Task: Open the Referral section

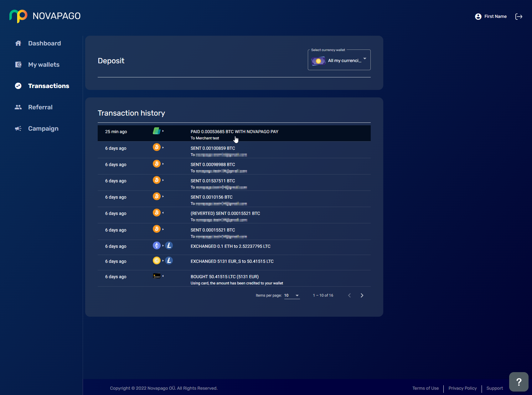Action: coord(40,107)
